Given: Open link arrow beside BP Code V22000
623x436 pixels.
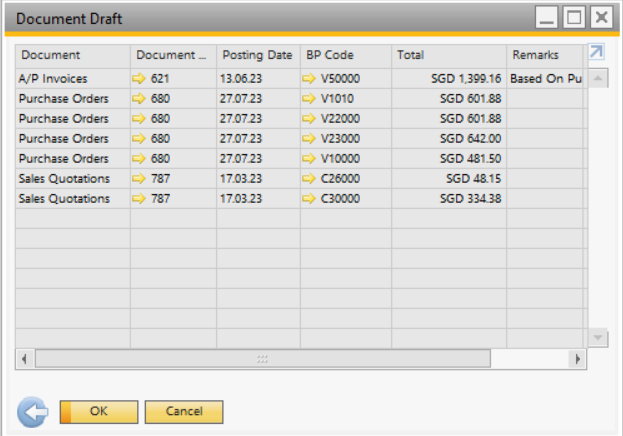Looking at the screenshot, I should click(309, 118).
